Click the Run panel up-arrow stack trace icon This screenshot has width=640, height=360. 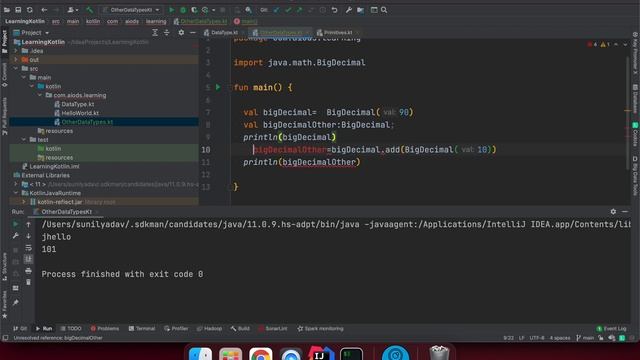pos(28,224)
